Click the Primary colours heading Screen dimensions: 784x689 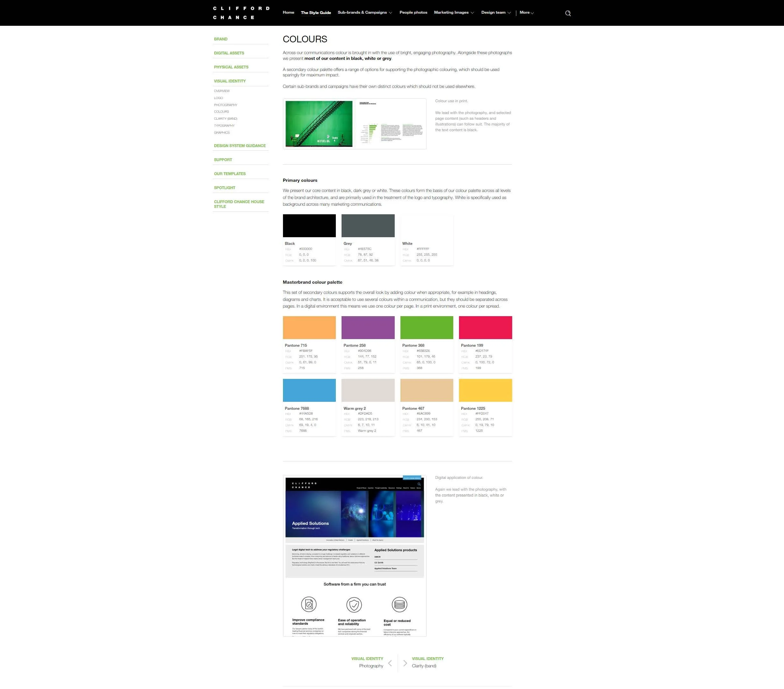click(x=300, y=180)
